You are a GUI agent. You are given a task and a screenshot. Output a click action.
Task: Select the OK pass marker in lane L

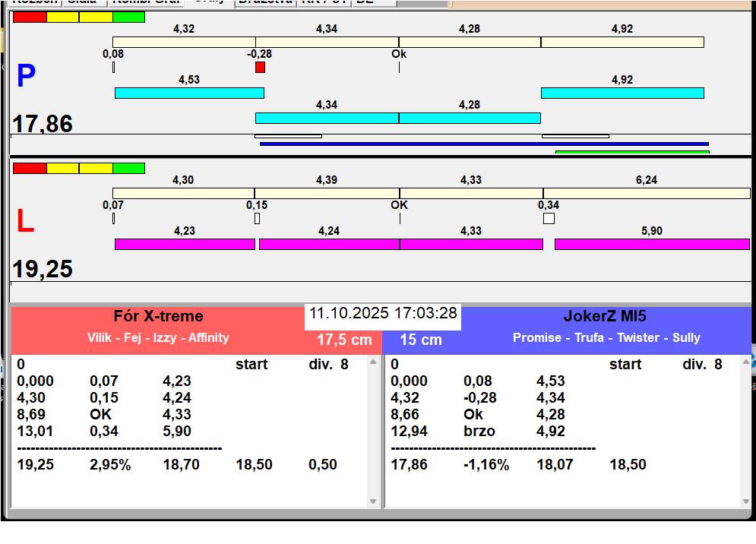[400, 219]
